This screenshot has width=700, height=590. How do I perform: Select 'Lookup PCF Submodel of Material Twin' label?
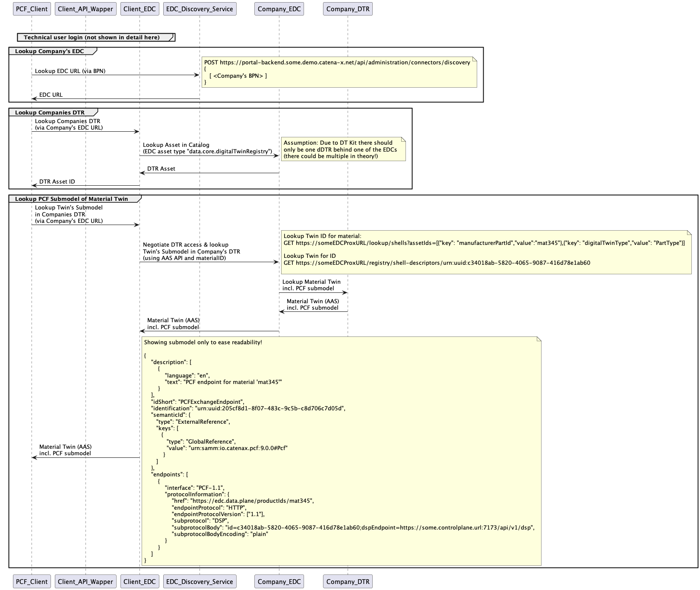click(72, 199)
